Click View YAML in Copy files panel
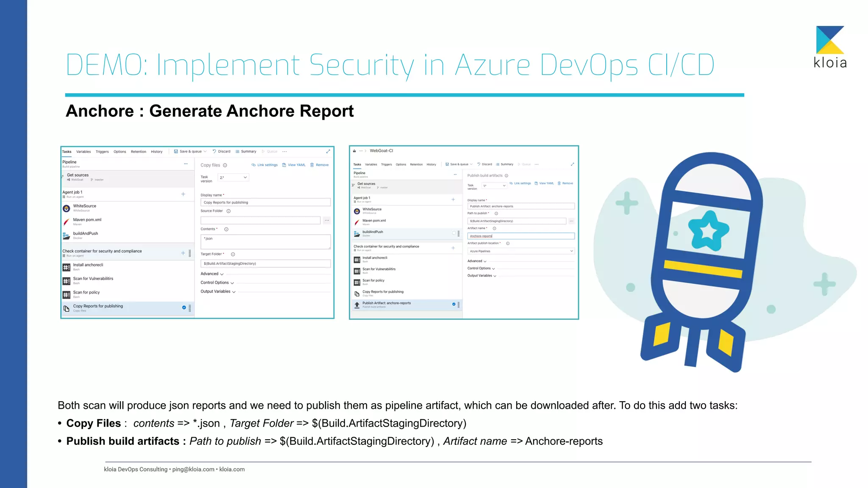The width and height of the screenshot is (868, 488). coord(294,165)
